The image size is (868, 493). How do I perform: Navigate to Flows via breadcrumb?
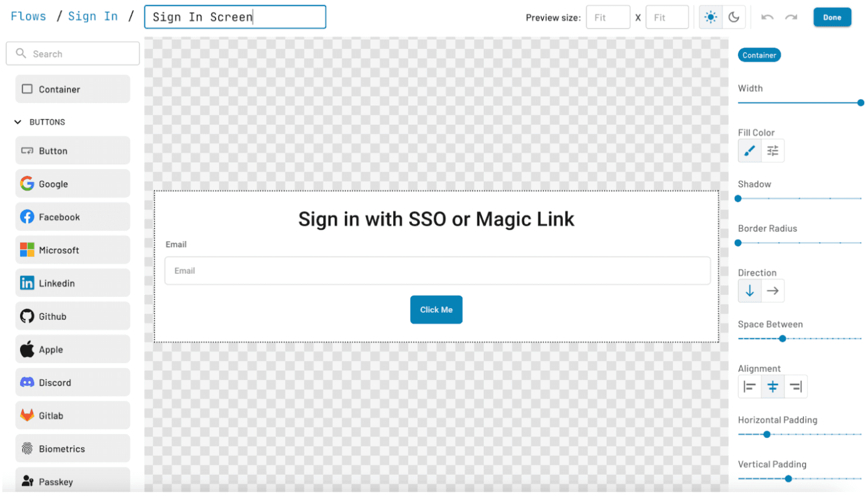click(x=28, y=16)
